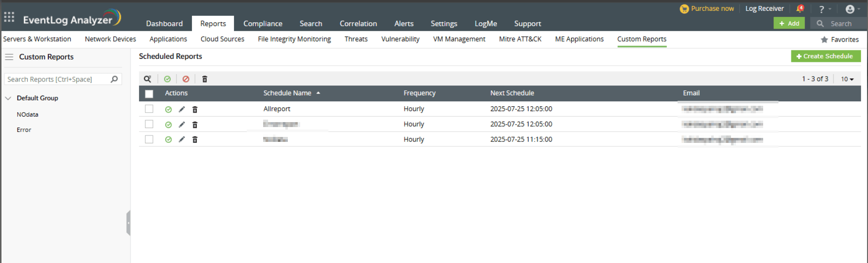Image resolution: width=868 pixels, height=263 pixels.
Task: Click the green enable schedules toolbar icon
Action: tap(167, 79)
